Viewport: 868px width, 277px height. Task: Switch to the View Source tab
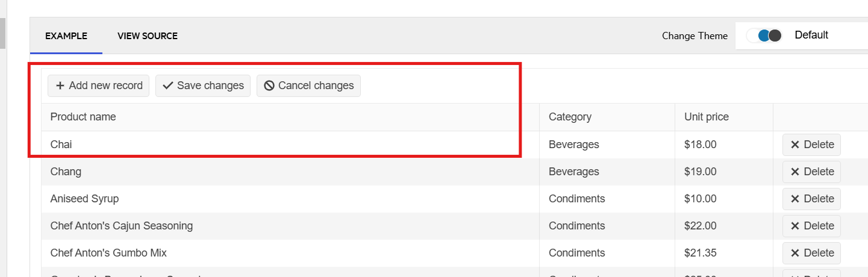tap(148, 36)
